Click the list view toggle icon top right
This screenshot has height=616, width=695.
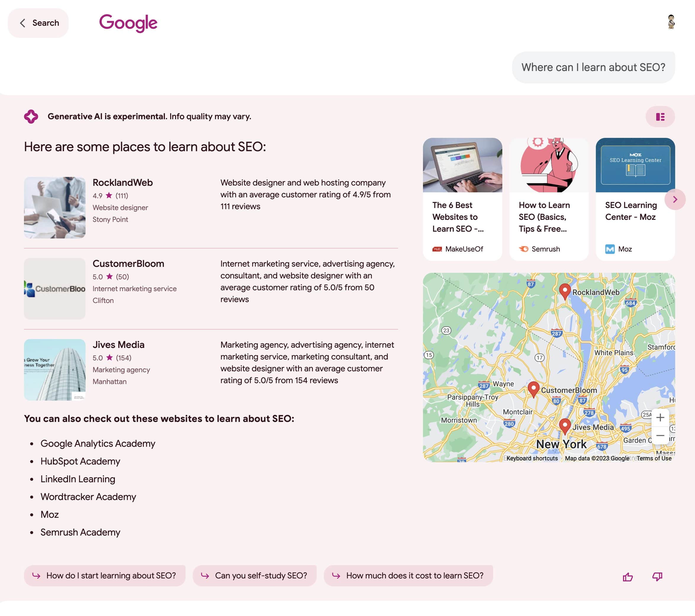tap(660, 117)
